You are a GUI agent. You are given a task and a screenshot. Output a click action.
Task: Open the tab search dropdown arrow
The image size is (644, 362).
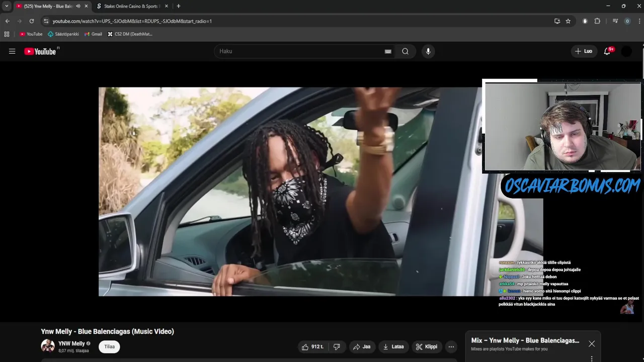click(7, 6)
